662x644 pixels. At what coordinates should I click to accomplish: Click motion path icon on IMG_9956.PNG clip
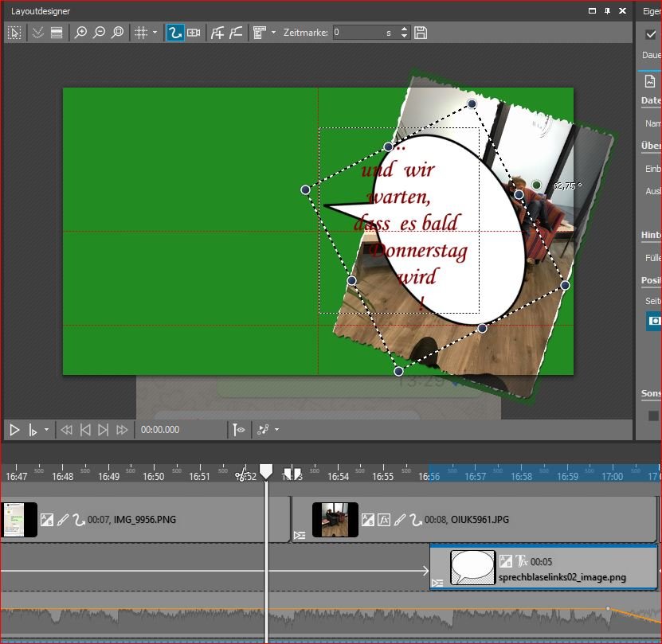click(x=79, y=520)
